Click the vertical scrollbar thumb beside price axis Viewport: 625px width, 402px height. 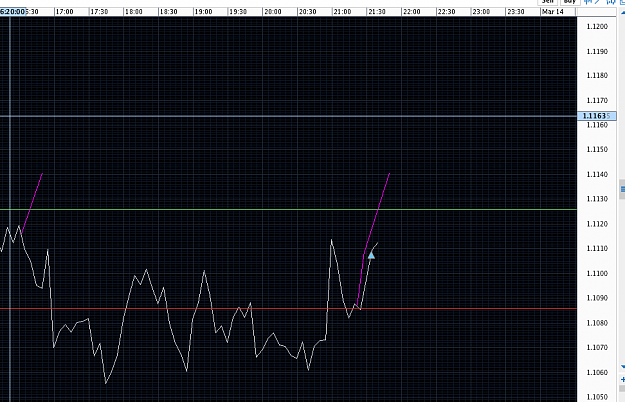coord(622,189)
